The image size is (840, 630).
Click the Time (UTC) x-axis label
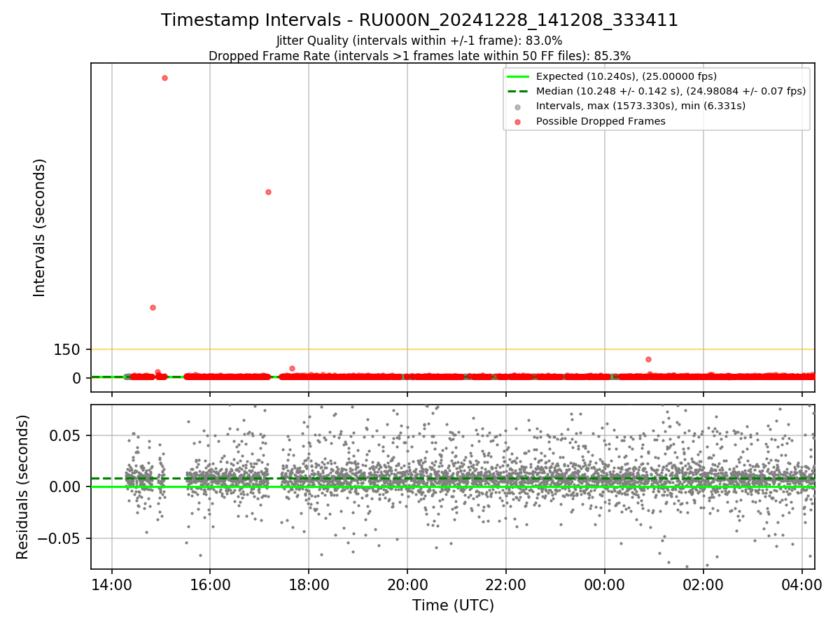coord(453,605)
